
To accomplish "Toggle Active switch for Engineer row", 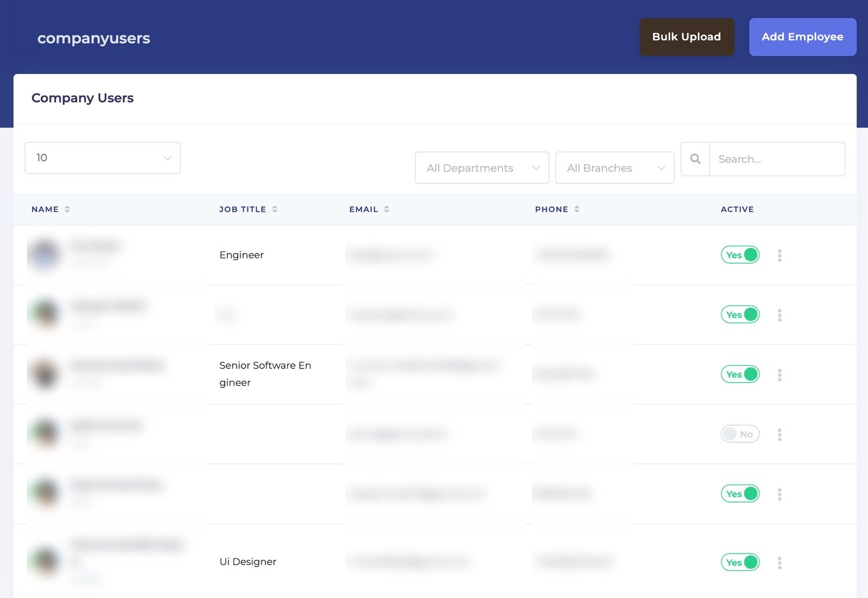I will (x=740, y=255).
